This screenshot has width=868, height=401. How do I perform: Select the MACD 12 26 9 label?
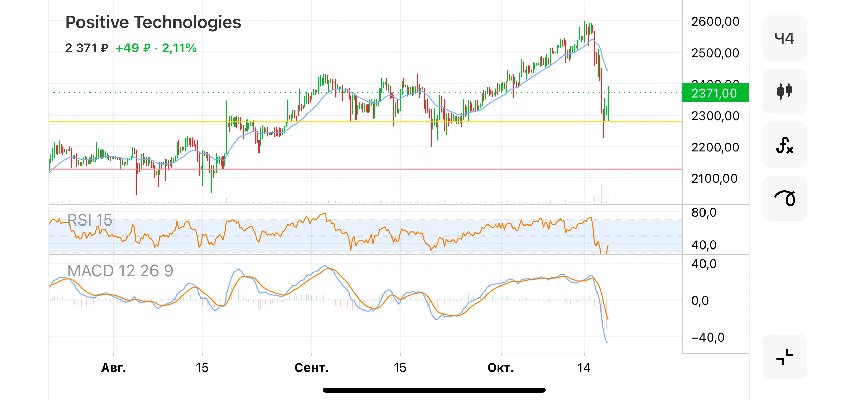(120, 271)
